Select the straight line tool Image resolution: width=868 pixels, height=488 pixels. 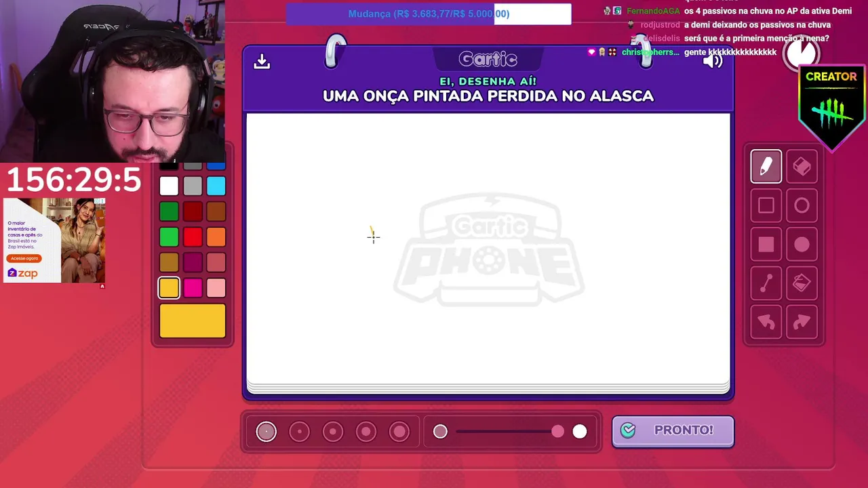pyautogui.click(x=766, y=283)
